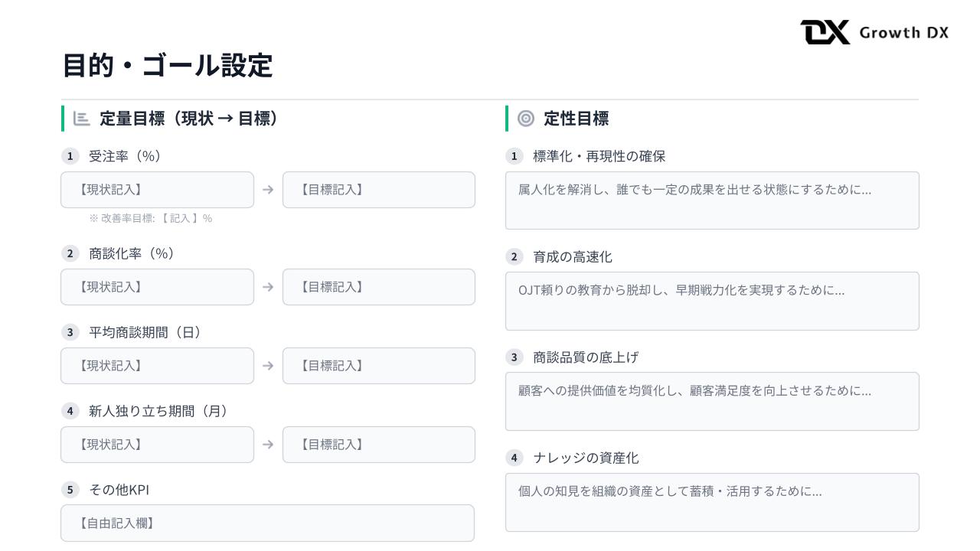
Task: Focus the 受注率 current value field
Action: click(x=157, y=190)
